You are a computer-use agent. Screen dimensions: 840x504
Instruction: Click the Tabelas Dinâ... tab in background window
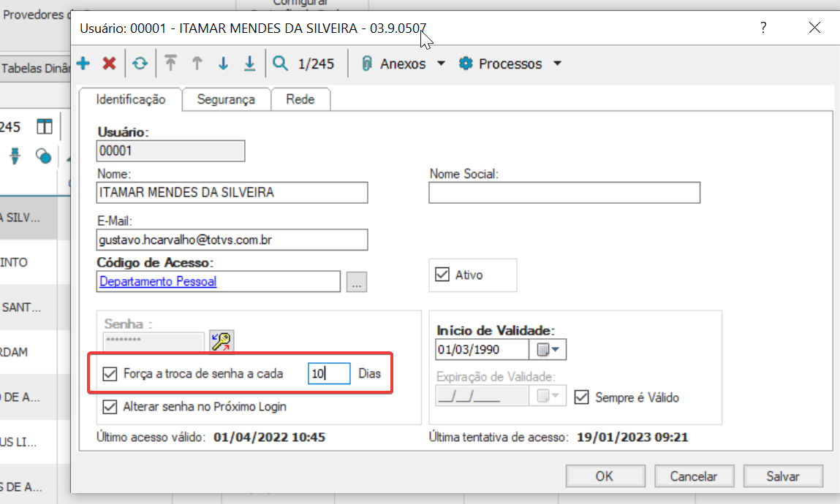pyautogui.click(x=35, y=69)
